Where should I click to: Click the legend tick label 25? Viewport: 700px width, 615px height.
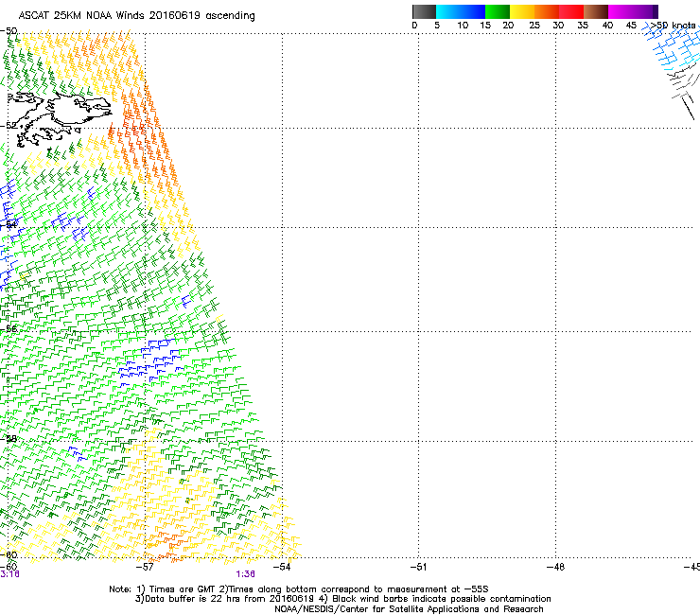pos(534,26)
